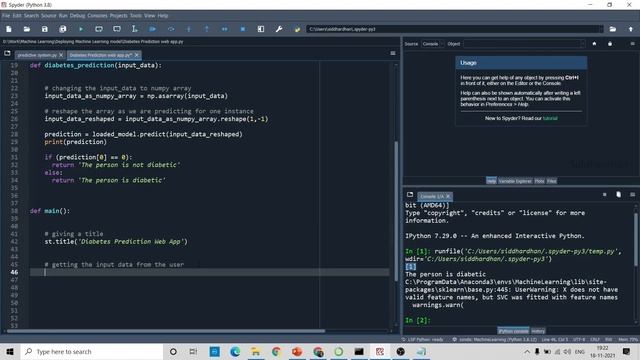Click Windows Start button
This screenshot has height=360, width=640.
(x=10, y=351)
